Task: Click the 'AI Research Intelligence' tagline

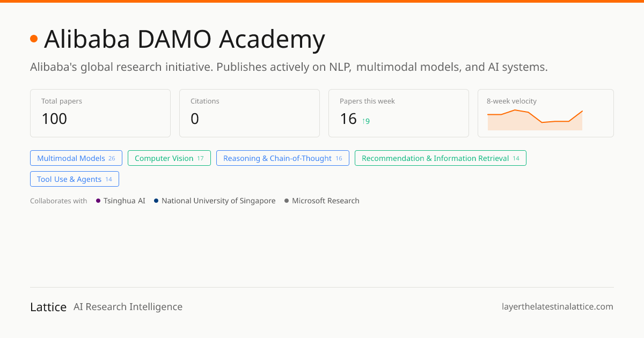Action: [x=128, y=307]
